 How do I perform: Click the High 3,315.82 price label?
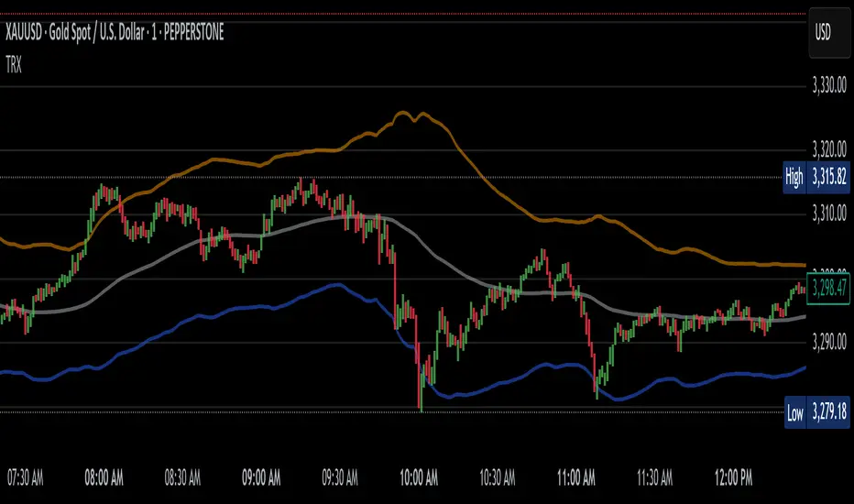coord(816,177)
